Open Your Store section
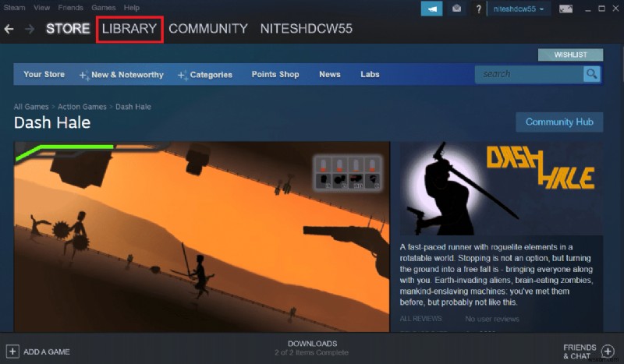 [x=44, y=74]
